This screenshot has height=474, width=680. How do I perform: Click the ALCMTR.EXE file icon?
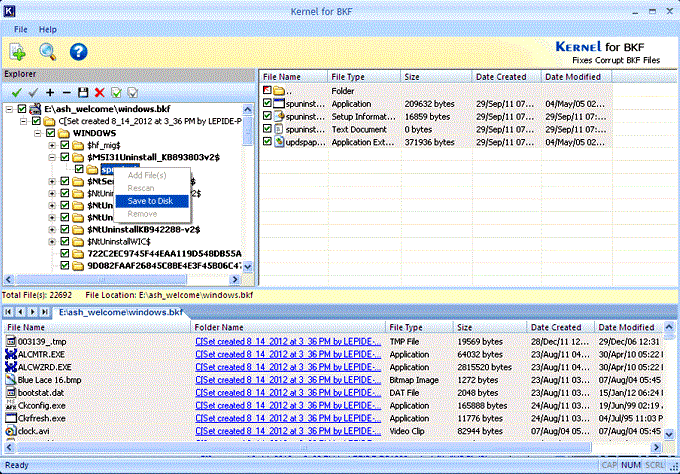click(10, 354)
